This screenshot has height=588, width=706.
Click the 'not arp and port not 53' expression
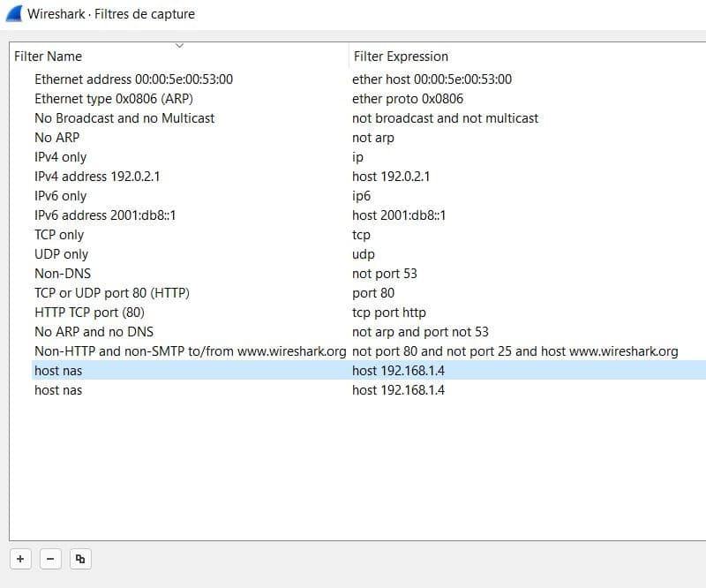[420, 332]
